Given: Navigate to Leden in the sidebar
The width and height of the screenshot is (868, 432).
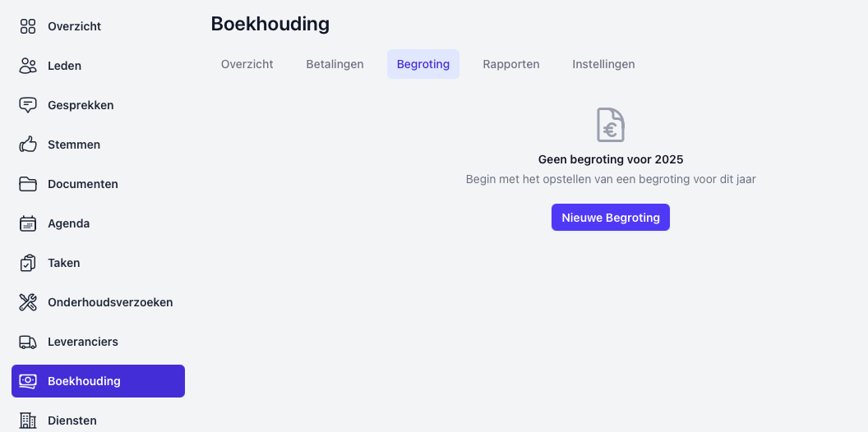Looking at the screenshot, I should [x=64, y=66].
